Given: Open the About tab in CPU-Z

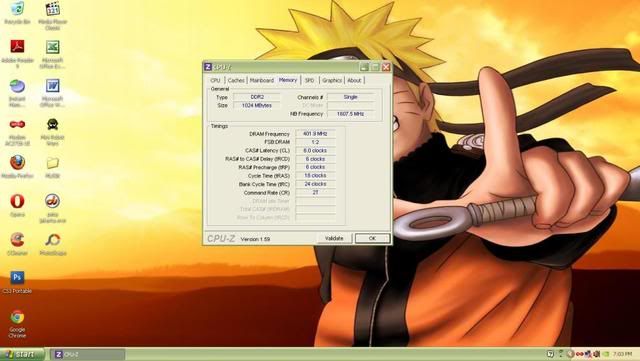Looking at the screenshot, I should click(x=354, y=80).
